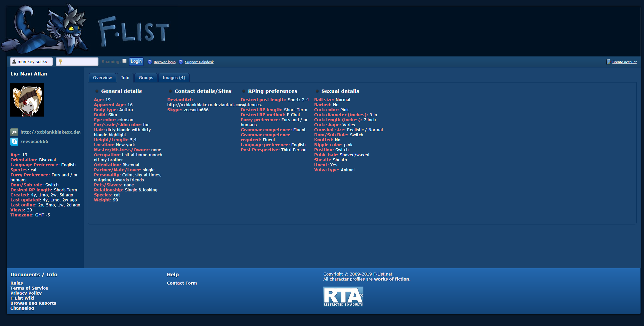Select the Info tab

point(125,78)
